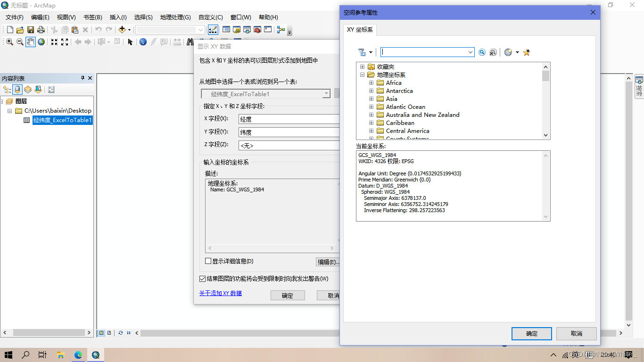Click the 编辑(E)... button
644x362 pixels.
click(x=328, y=262)
